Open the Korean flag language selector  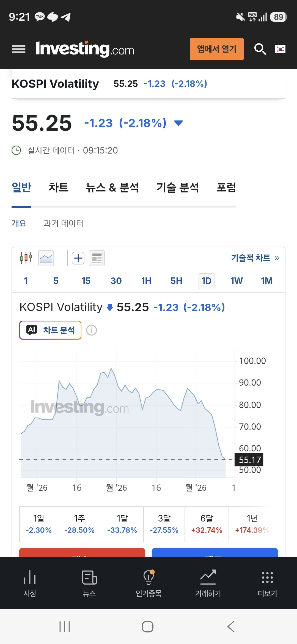[x=280, y=49]
